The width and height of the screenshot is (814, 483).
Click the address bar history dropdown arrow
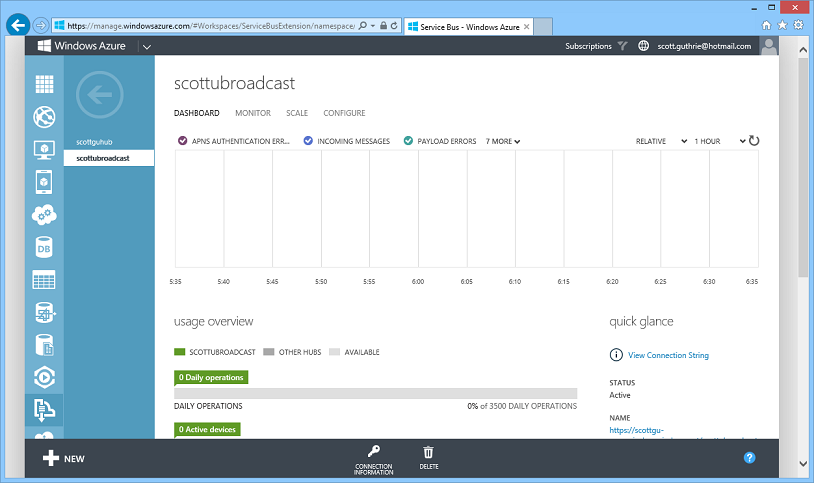[x=373, y=25]
